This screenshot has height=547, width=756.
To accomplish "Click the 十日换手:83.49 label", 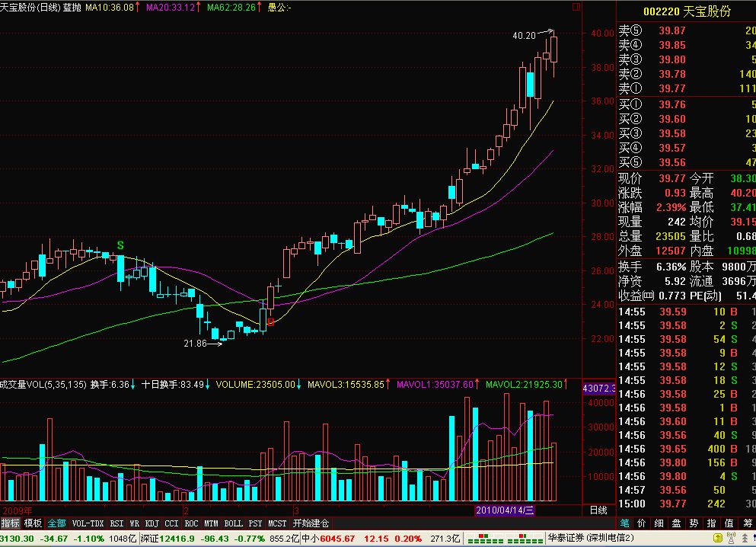I will click(173, 385).
